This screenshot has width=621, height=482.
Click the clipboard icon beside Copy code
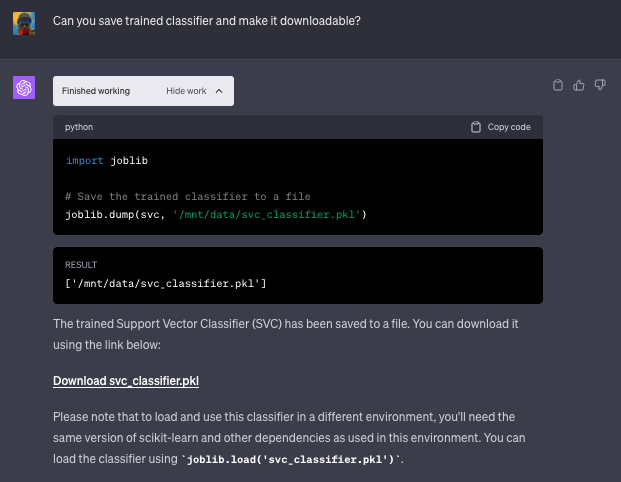[476, 127]
